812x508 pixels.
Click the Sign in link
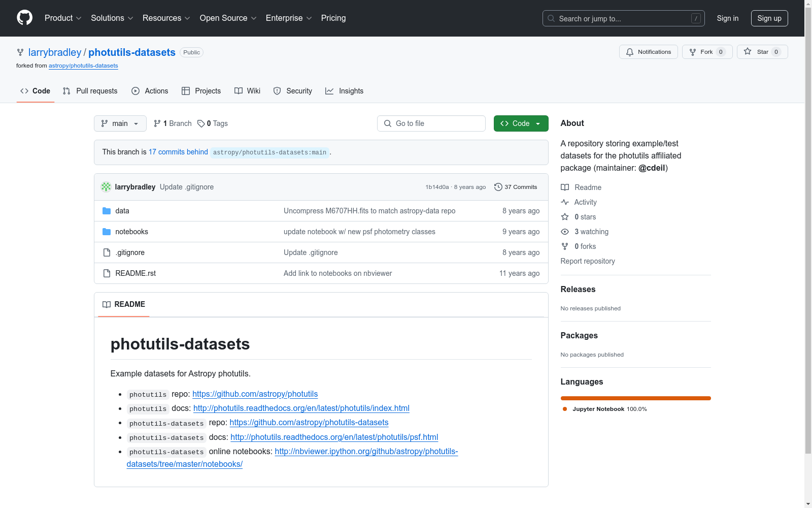728,18
